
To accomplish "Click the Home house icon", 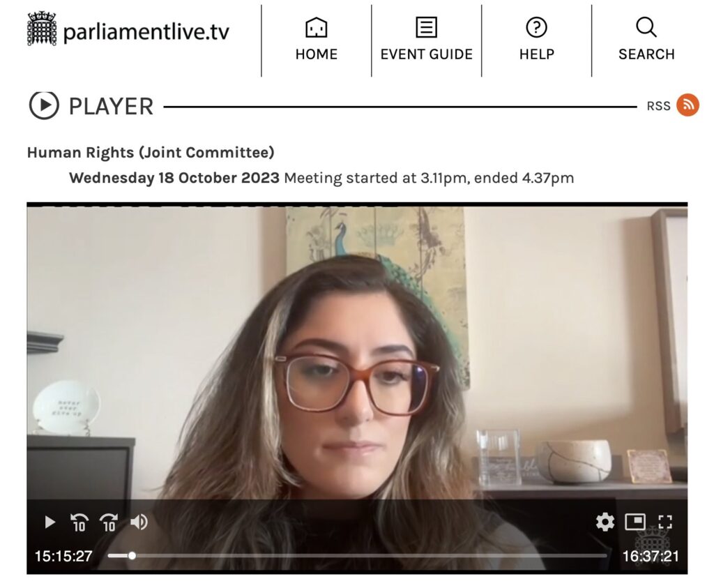I will click(x=316, y=28).
